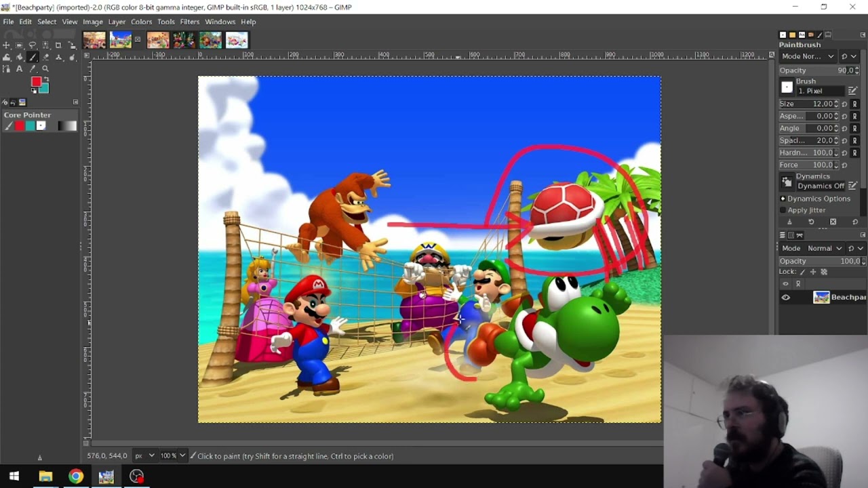Click the Size slider showing 12,00

[x=810, y=104]
